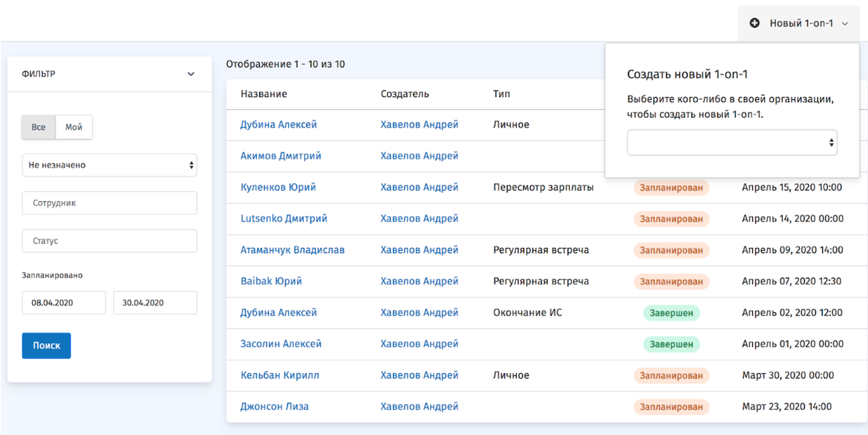Open the Lutsenko Дмитрий meeting link
This screenshot has width=868, height=435.
[x=284, y=218]
